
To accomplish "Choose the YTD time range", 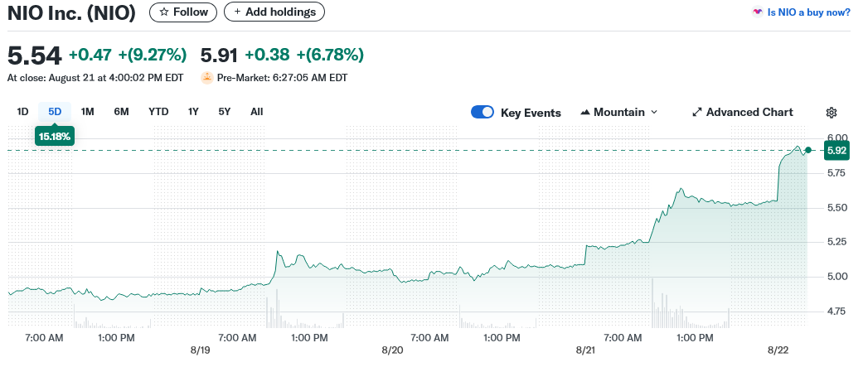I will (158, 112).
